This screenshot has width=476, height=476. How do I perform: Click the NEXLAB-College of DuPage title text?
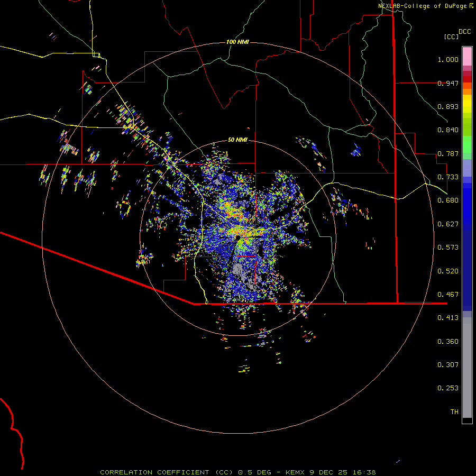[x=422, y=6]
